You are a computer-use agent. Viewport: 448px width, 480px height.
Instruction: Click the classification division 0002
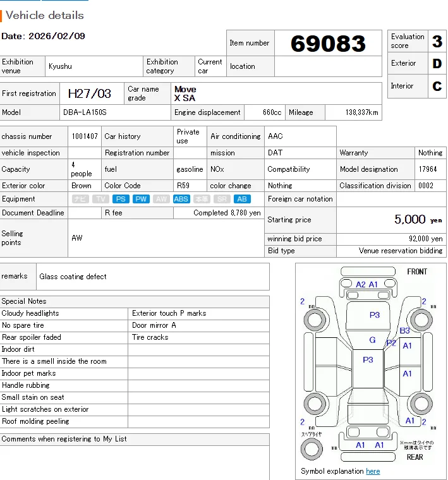(426, 186)
